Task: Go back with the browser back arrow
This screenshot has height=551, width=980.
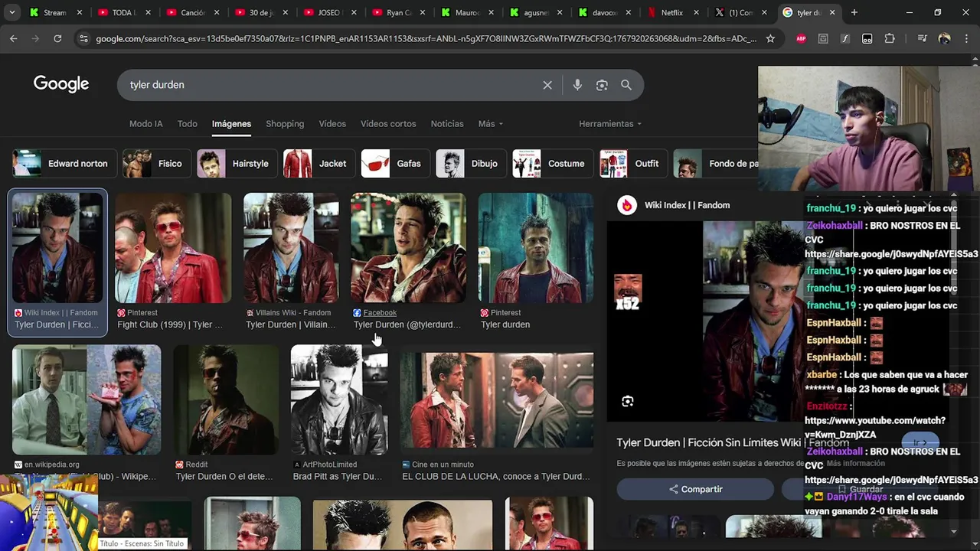Action: [14, 38]
